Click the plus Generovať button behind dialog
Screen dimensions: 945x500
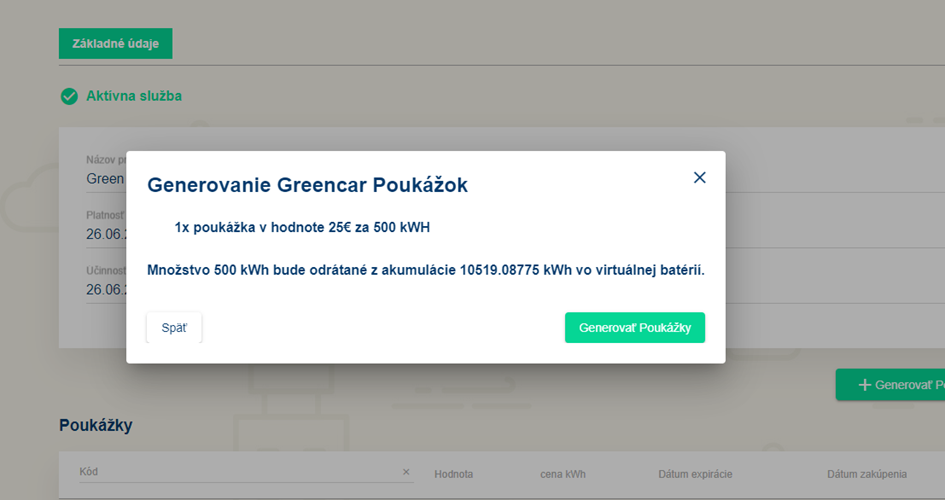point(890,385)
